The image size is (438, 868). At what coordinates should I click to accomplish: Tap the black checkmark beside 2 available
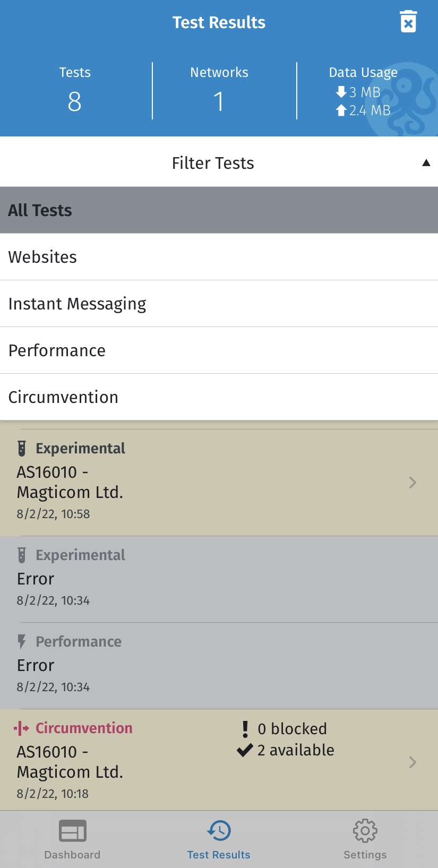point(245,750)
